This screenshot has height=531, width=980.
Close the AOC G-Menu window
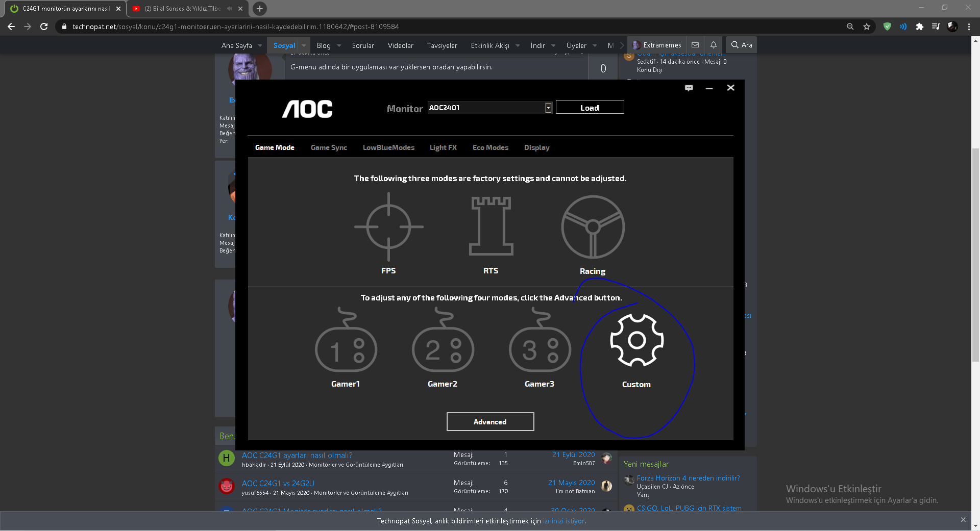pyautogui.click(x=730, y=88)
